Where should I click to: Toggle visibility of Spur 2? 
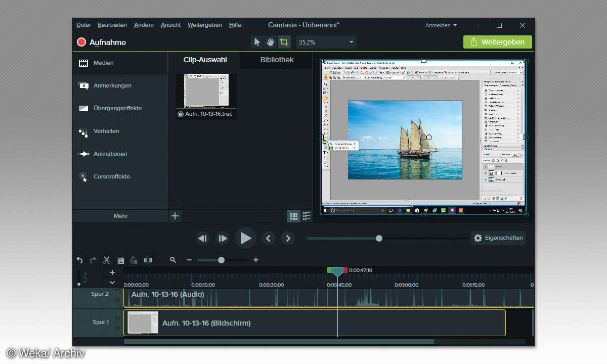[117, 290]
